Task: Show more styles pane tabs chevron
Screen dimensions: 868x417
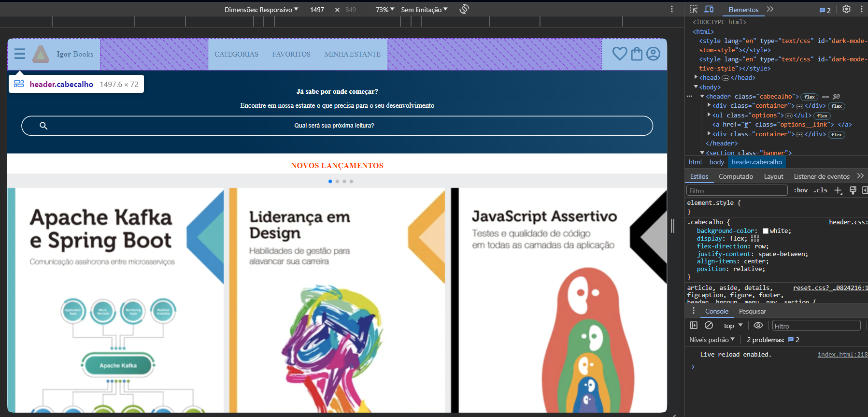Action: click(x=860, y=176)
